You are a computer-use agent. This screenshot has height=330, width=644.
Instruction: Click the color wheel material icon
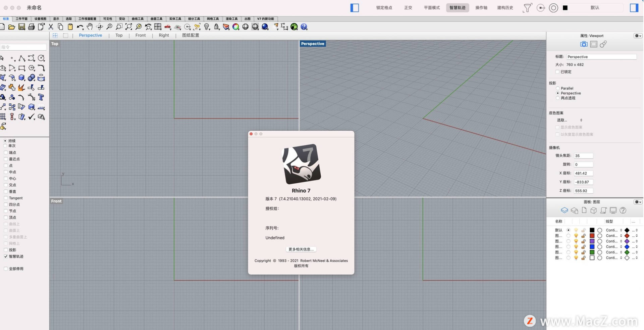click(236, 27)
